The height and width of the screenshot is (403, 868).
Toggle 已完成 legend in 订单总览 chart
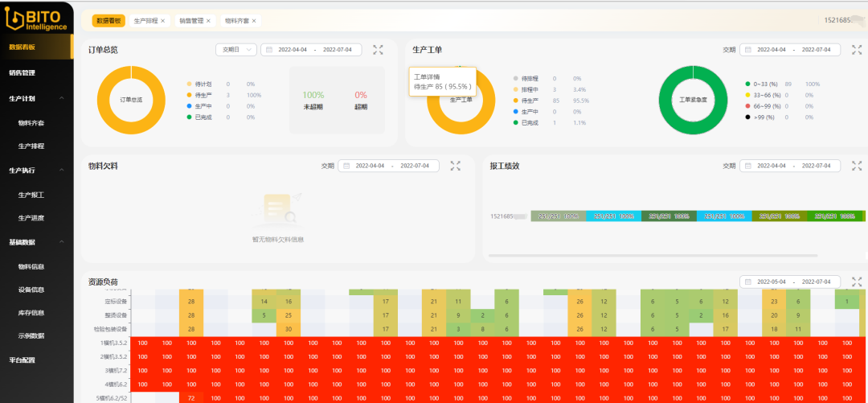[200, 117]
